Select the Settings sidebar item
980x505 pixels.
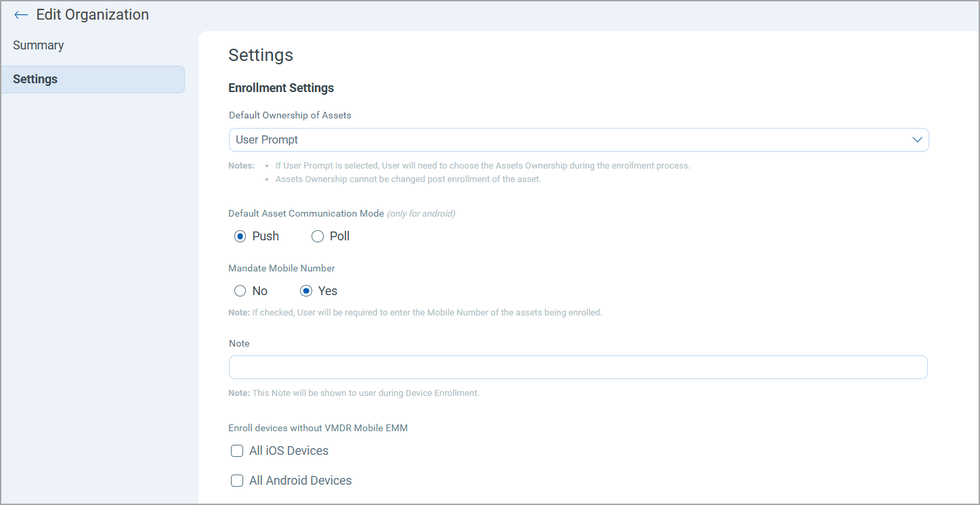(x=93, y=79)
